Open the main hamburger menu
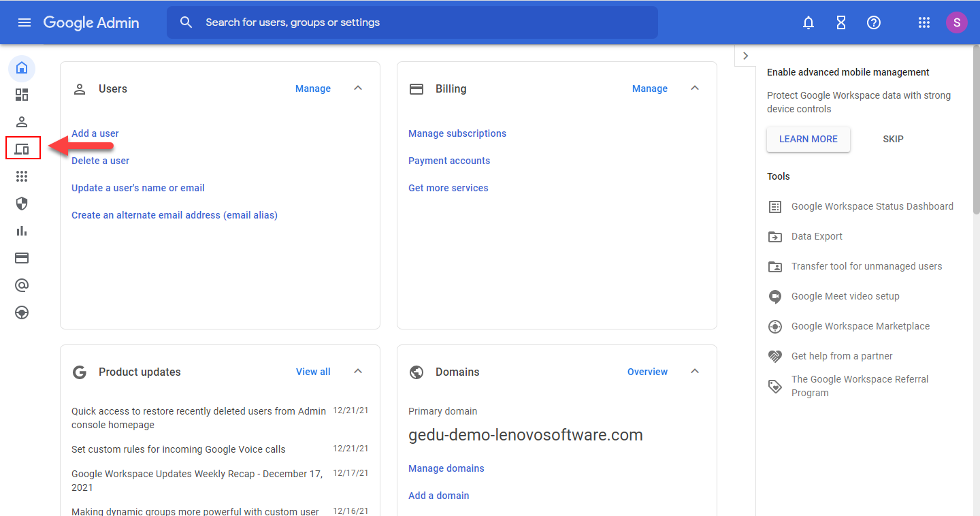Viewport: 980px width, 516px height. [24, 22]
